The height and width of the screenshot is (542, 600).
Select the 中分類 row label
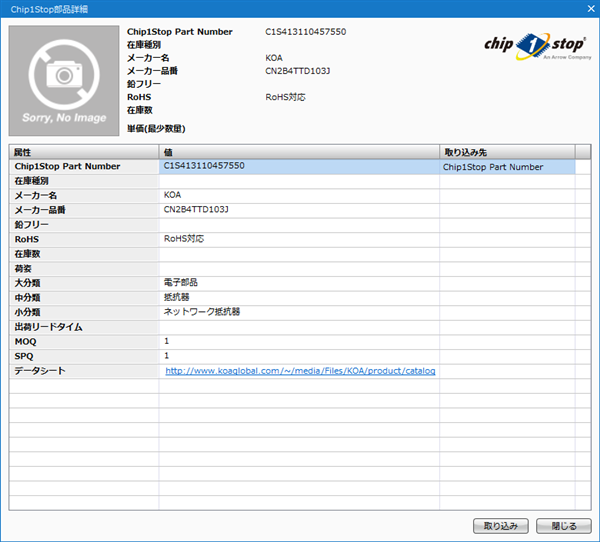click(27, 298)
